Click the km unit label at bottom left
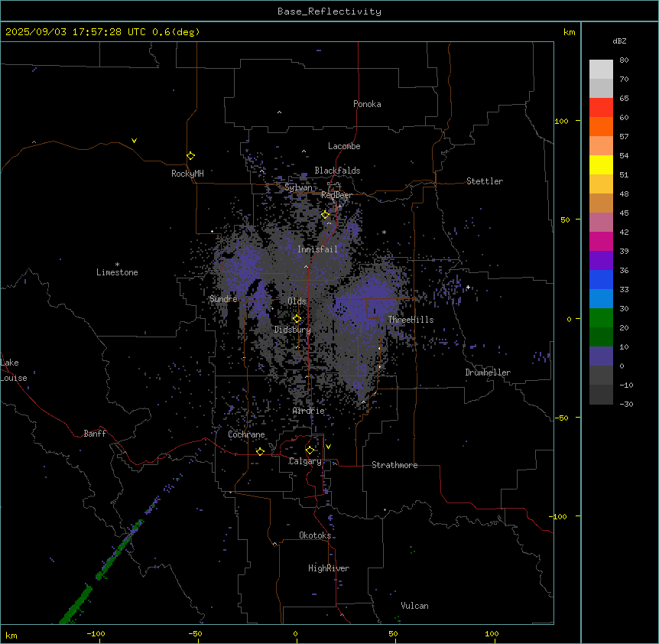This screenshot has width=659, height=644. point(11,635)
